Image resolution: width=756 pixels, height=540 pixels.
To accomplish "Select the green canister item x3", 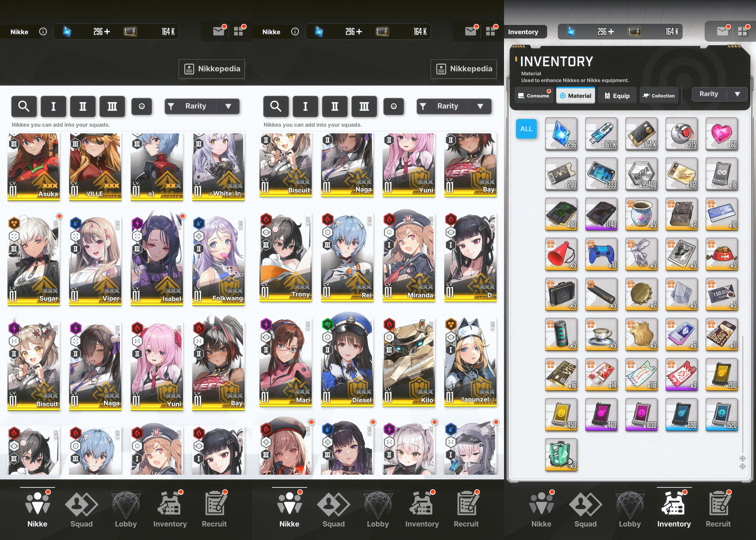I will 561,455.
